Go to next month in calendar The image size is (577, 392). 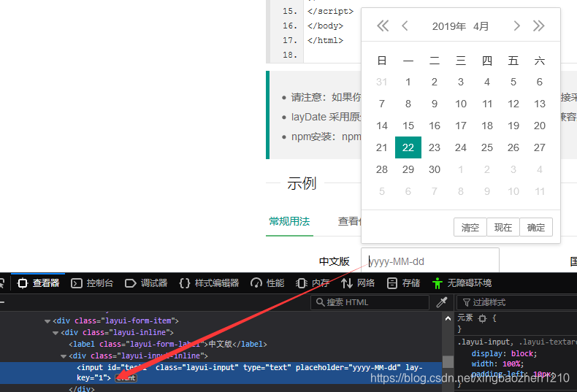coord(516,26)
